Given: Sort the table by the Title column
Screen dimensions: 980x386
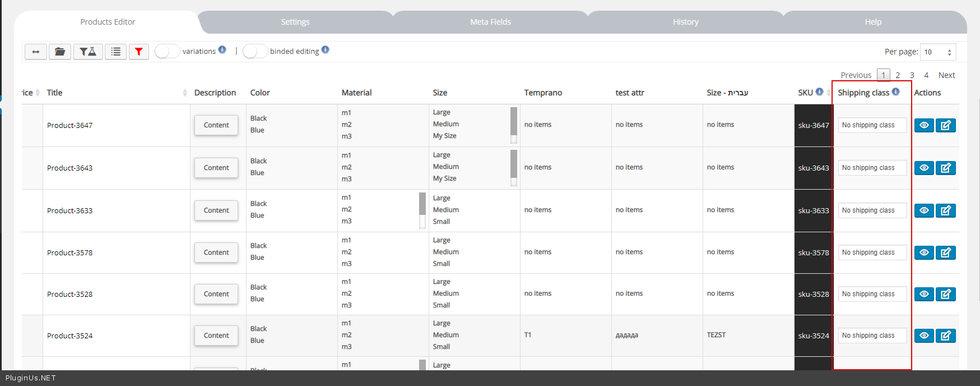Looking at the screenshot, I should pos(184,93).
